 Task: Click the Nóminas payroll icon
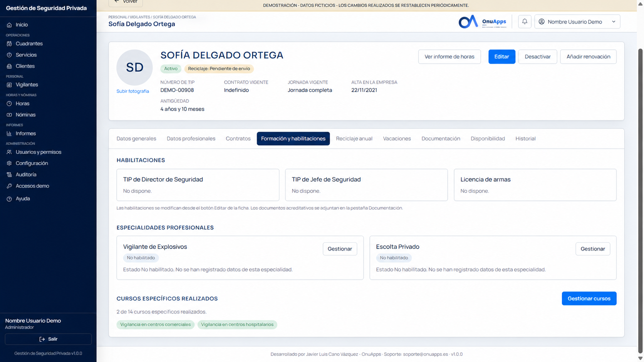point(9,115)
